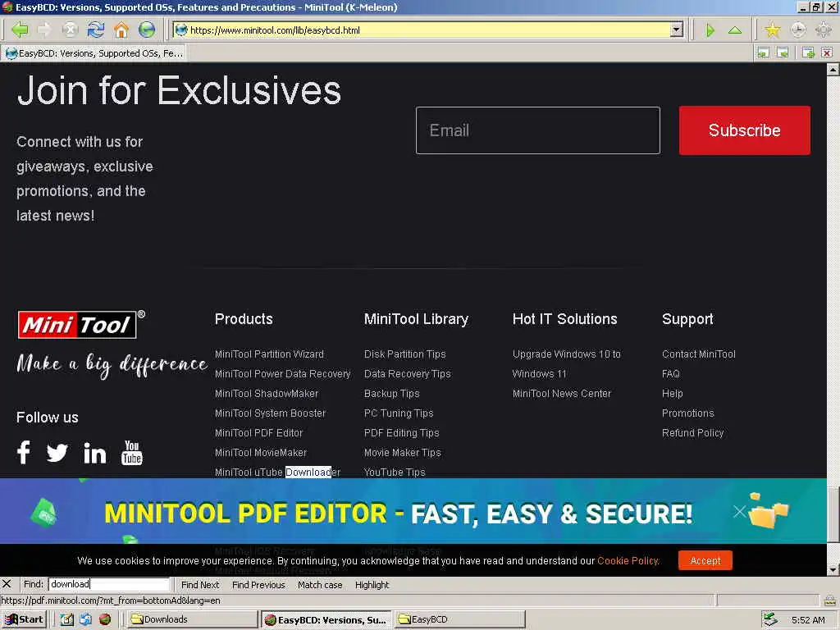The width and height of the screenshot is (840, 630).
Task: Open the MiniTool LinkedIn icon
Action: pyautogui.click(x=95, y=453)
